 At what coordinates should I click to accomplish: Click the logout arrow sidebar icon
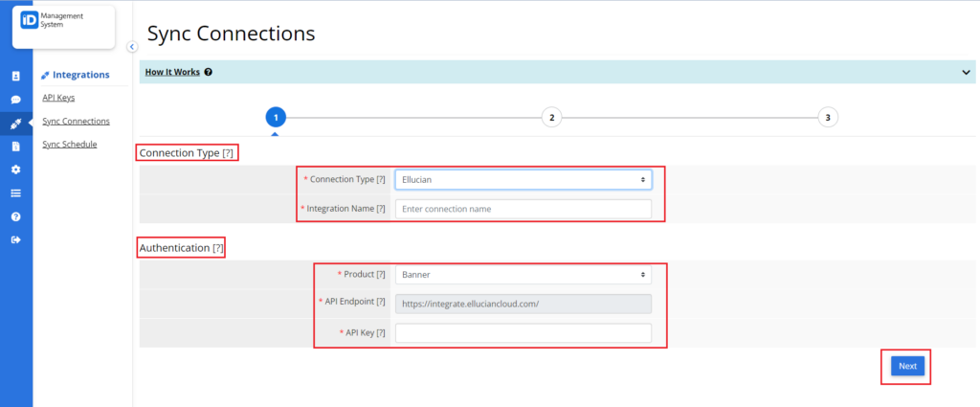(16, 239)
